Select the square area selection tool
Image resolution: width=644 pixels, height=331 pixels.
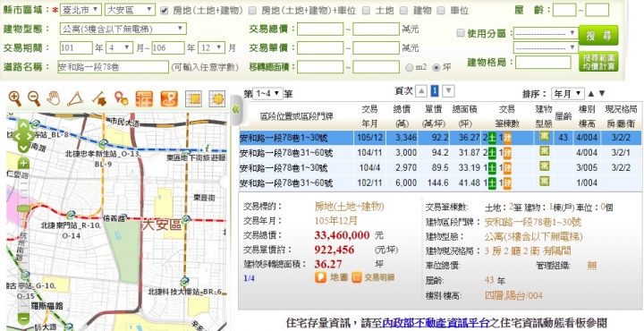(193, 99)
